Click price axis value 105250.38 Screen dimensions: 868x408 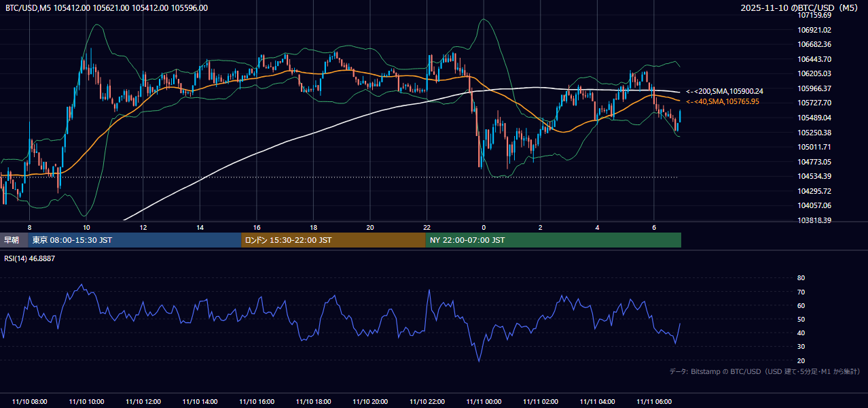point(814,133)
